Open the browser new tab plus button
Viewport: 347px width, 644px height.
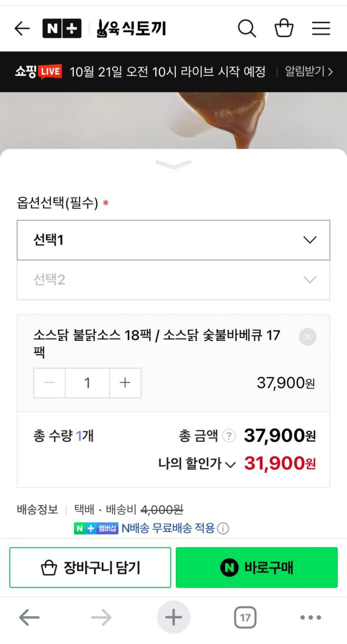point(173,617)
